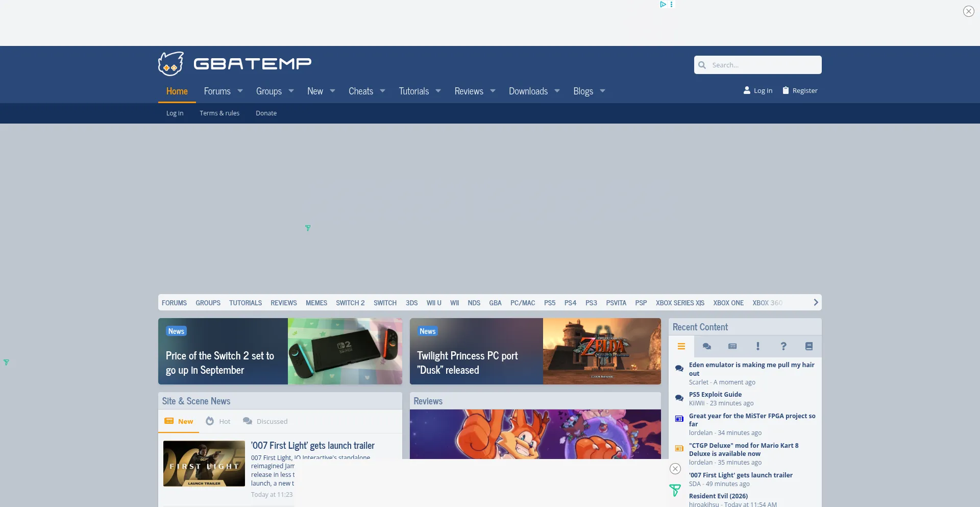
Task: Select the exclamation mark filter in Recent Content
Action: click(758, 346)
